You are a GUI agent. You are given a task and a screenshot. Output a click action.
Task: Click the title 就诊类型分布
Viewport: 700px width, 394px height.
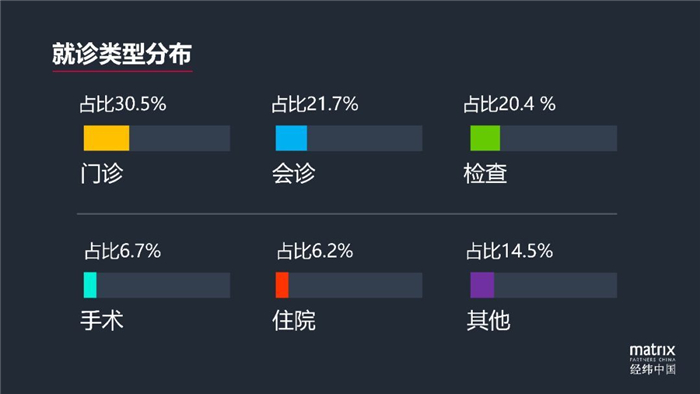pyautogui.click(x=122, y=54)
